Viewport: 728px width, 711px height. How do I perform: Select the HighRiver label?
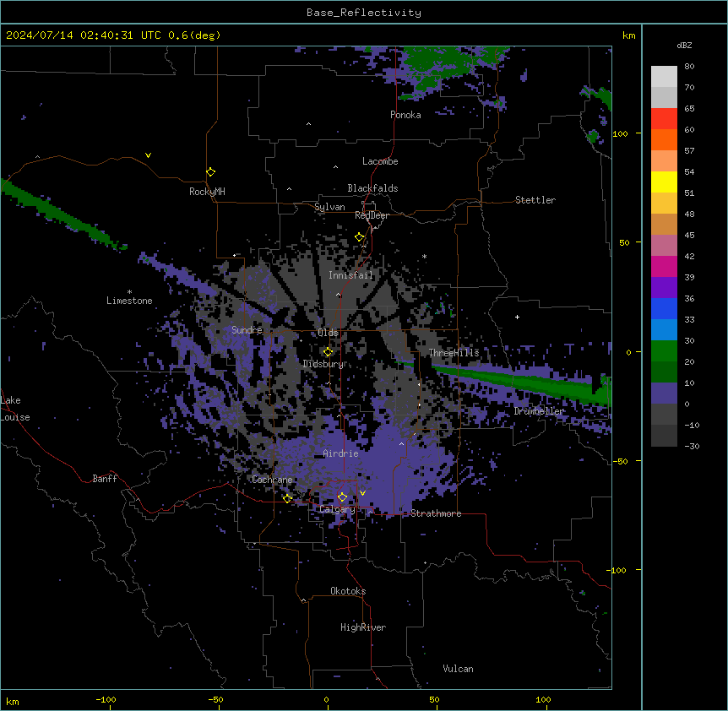(x=363, y=627)
